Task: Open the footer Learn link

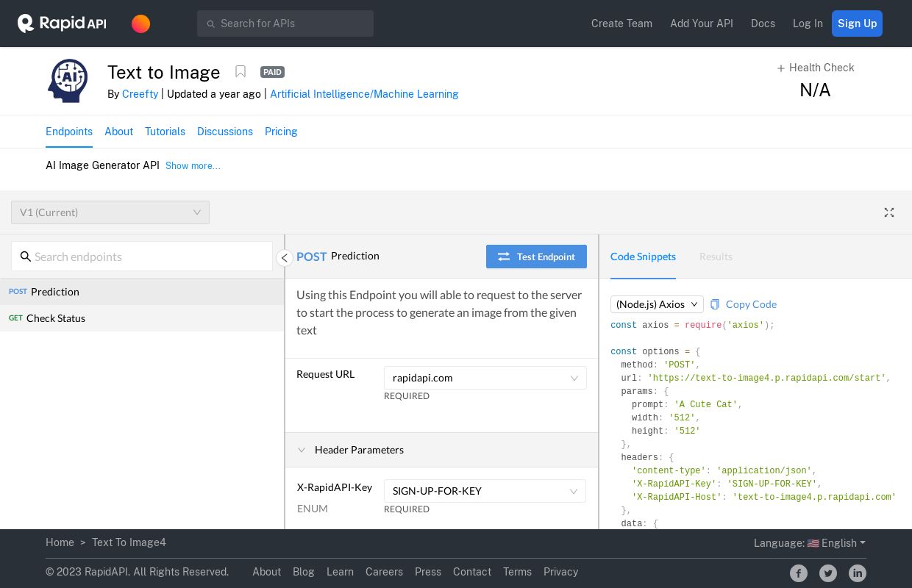Action: [340, 572]
